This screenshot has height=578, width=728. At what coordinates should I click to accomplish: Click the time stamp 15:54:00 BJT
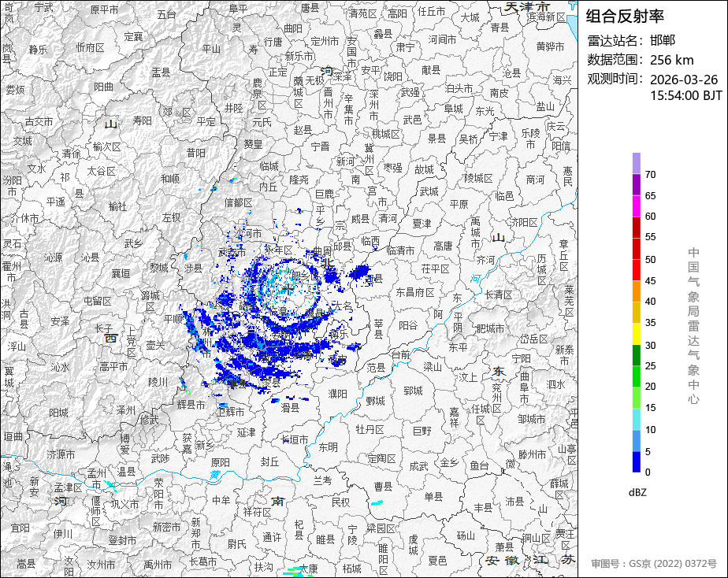(x=686, y=95)
